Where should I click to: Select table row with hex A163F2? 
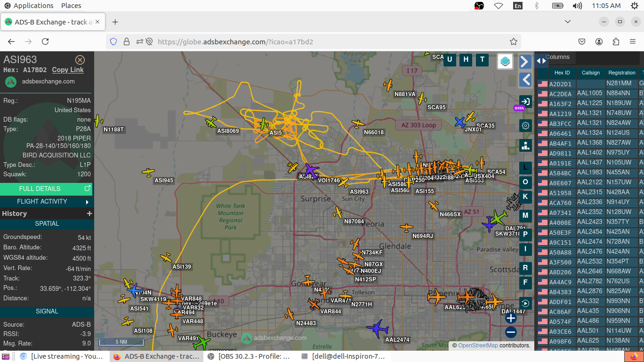tap(590, 103)
